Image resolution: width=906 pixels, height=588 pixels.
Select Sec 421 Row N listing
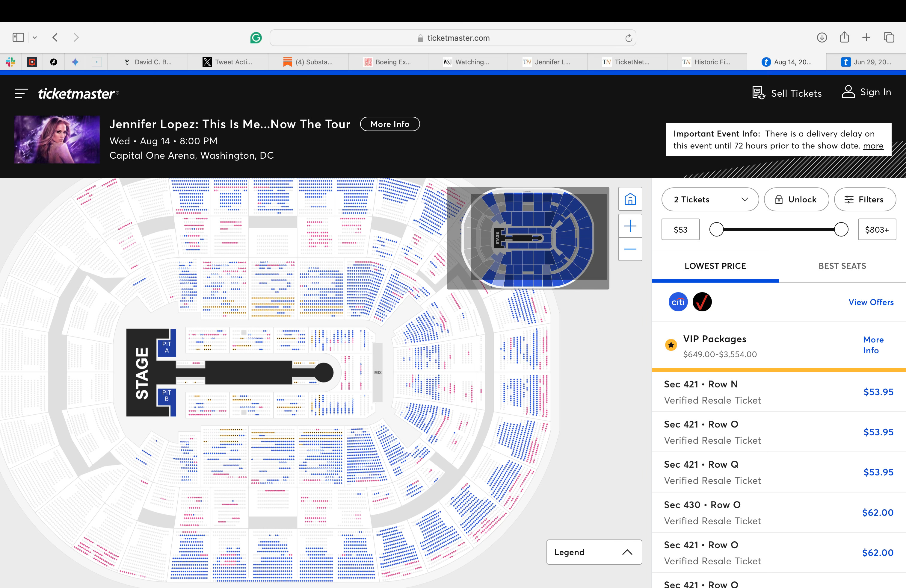tap(779, 392)
